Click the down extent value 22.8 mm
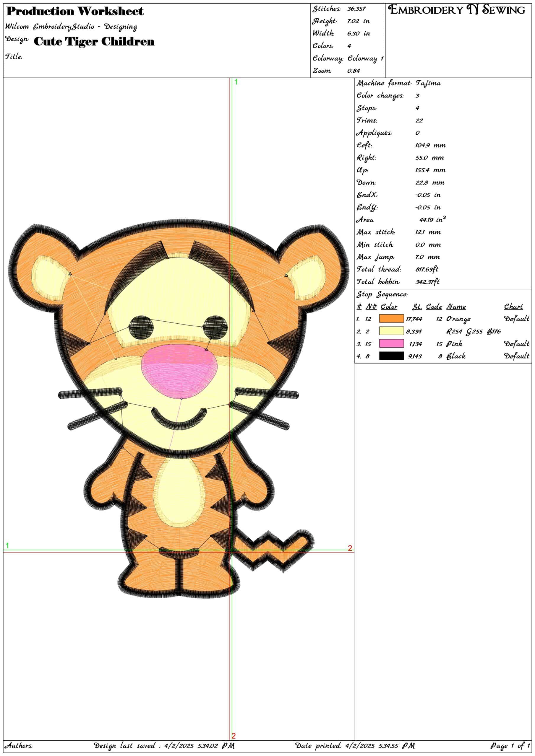This screenshot has width=535, height=756. (x=429, y=183)
